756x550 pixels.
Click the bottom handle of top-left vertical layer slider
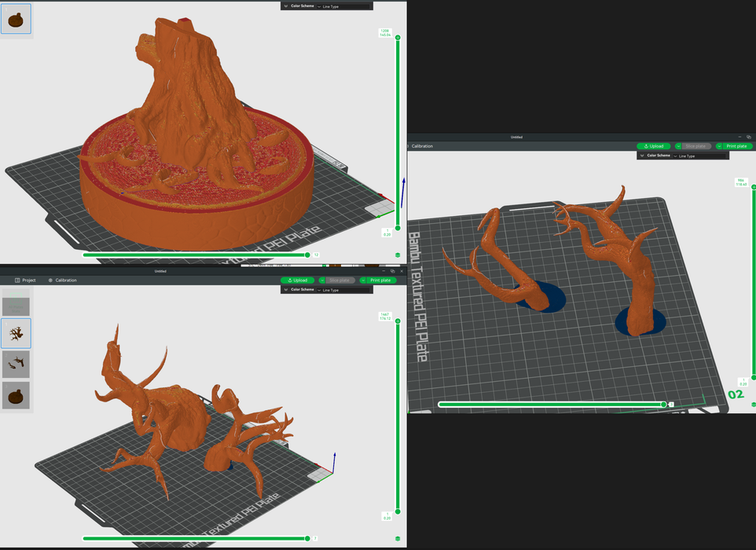point(398,228)
